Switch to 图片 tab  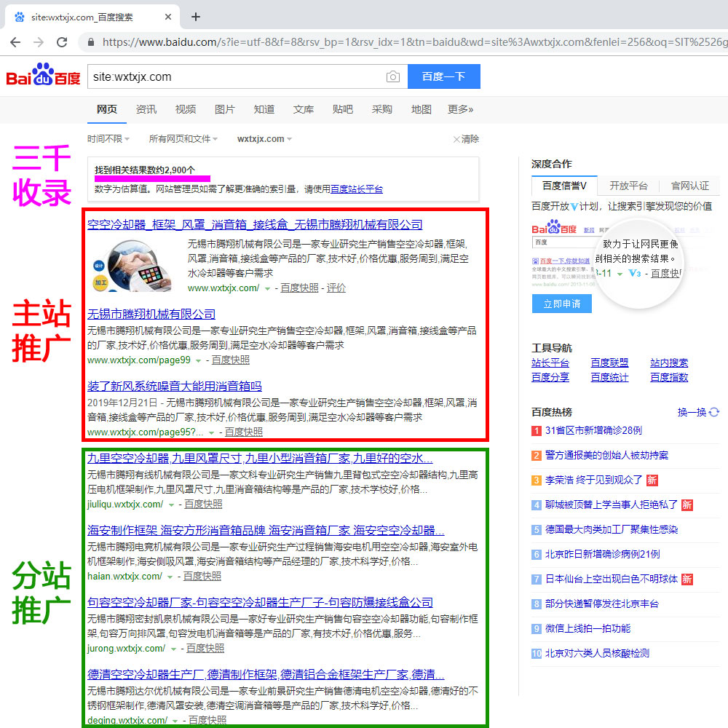[225, 109]
